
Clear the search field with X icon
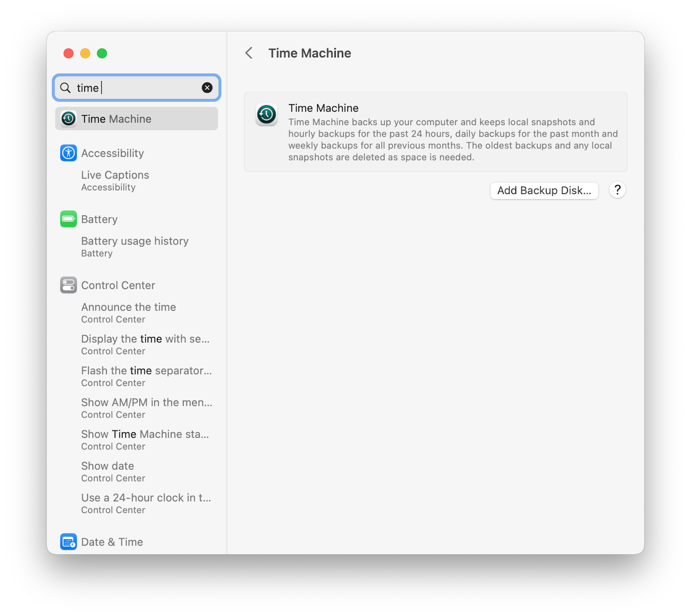click(207, 88)
